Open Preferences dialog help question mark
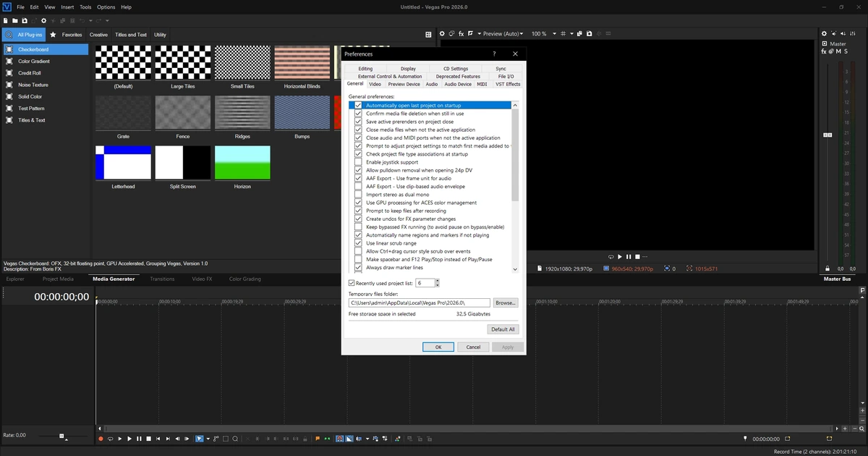Screen dimensions: 868x456 (x=494, y=54)
